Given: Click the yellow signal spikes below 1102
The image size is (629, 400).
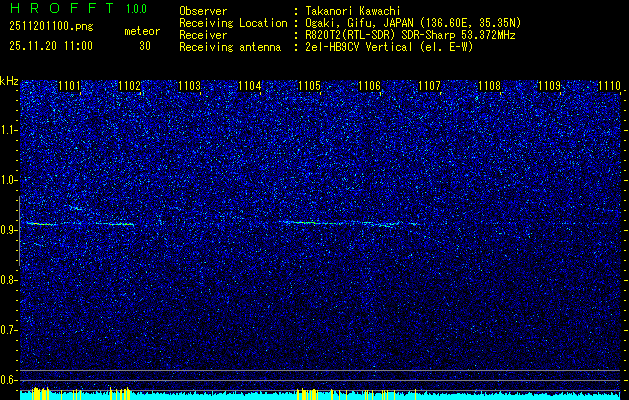Looking at the screenshot, I should pos(120,393).
